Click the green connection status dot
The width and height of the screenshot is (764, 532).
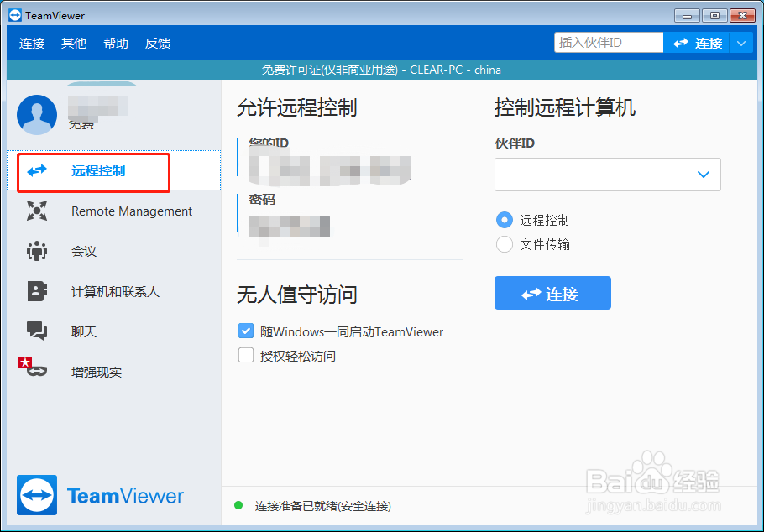pos(238,505)
